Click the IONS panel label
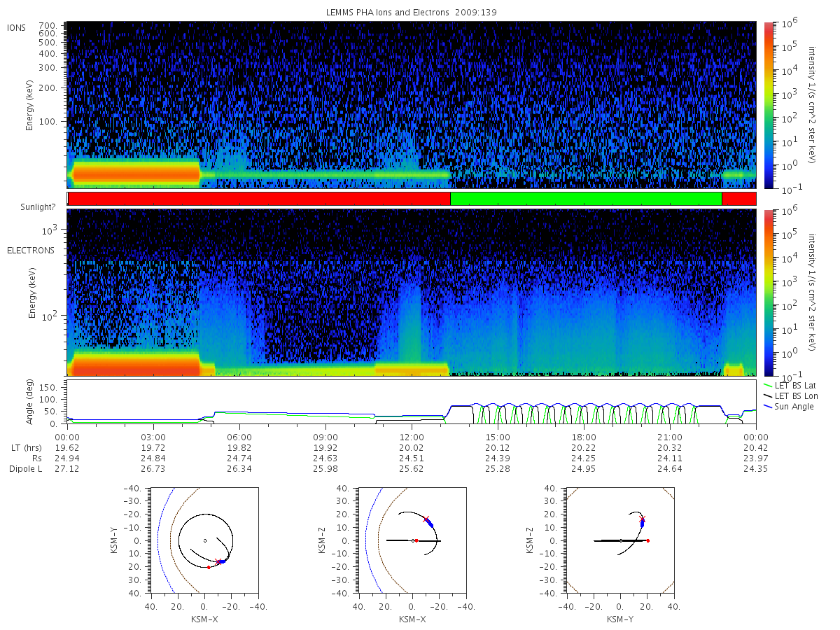The width and height of the screenshot is (840, 630). 17,27
